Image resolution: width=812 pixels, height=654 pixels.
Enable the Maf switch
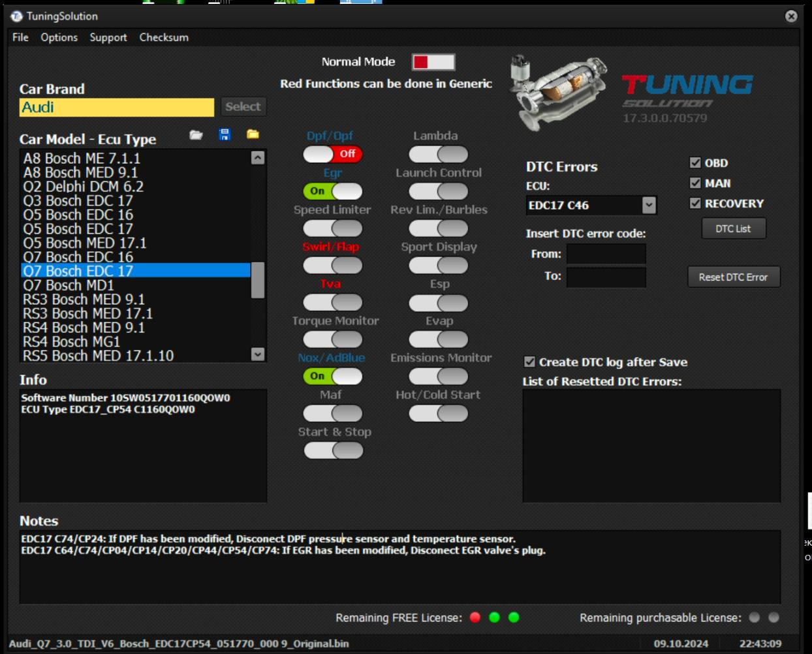333,414
